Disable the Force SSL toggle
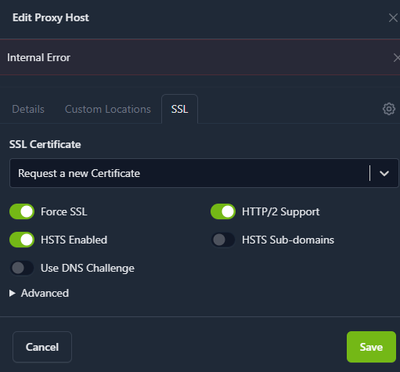This screenshot has height=372, width=400. [x=22, y=212]
